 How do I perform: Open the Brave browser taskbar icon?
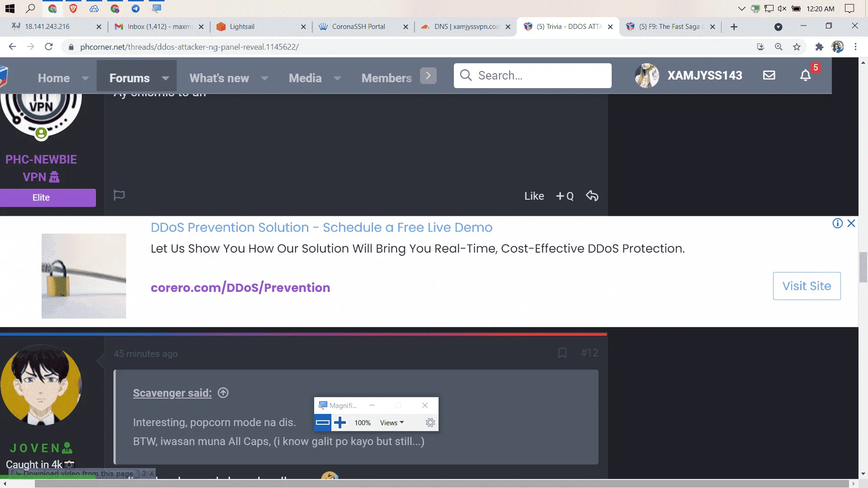point(73,8)
